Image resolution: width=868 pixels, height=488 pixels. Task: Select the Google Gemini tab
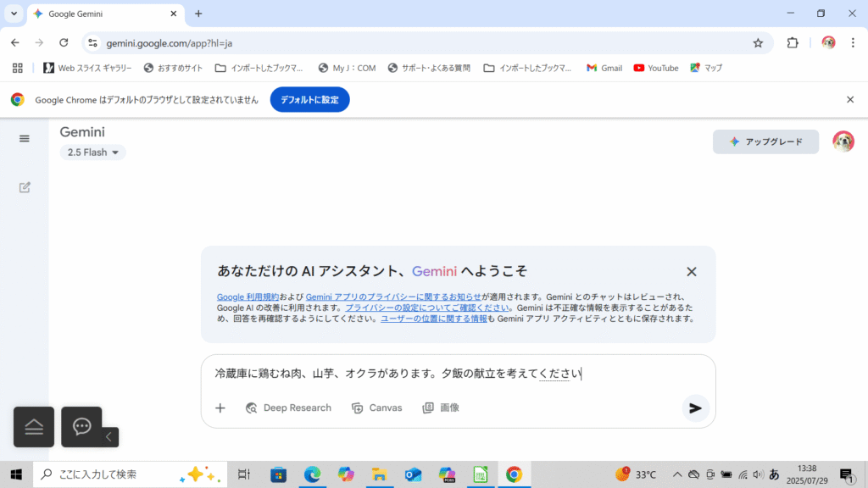tap(105, 14)
